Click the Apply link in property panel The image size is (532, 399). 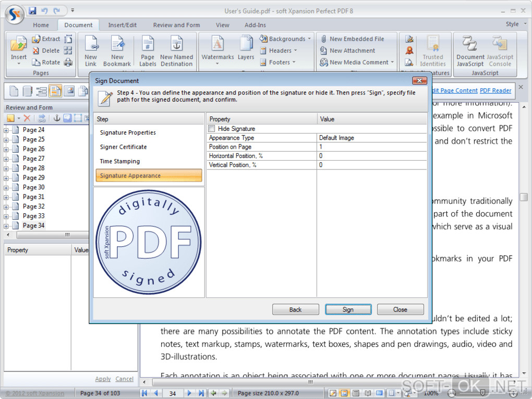103,379
